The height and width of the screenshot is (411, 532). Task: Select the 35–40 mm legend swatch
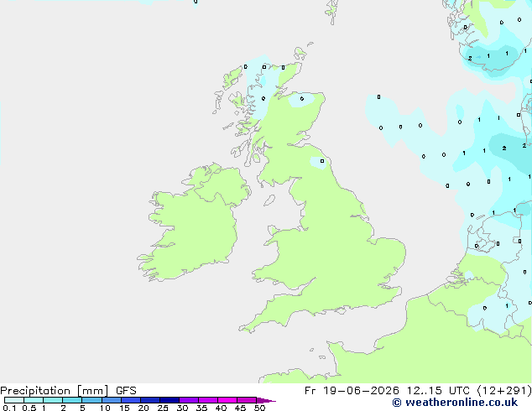[x=208, y=400]
